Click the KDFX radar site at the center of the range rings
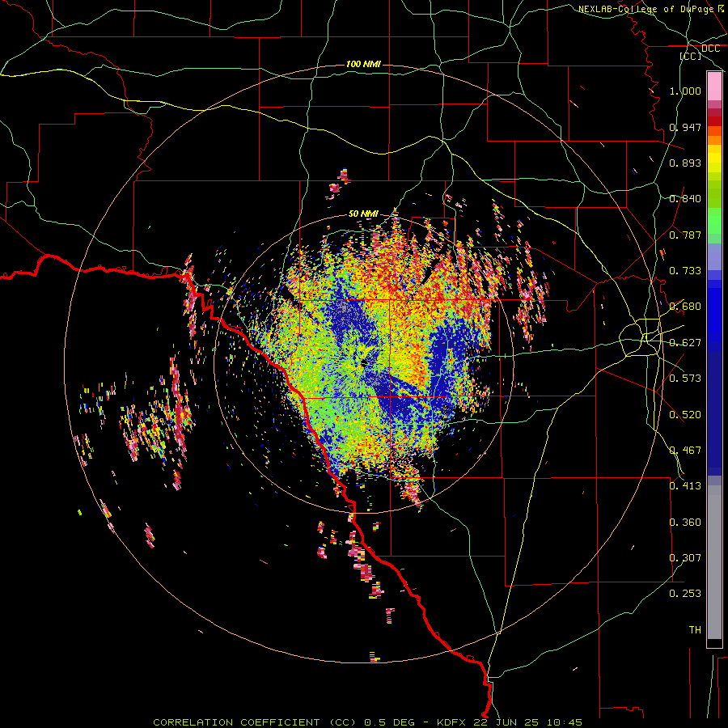 pyautogui.click(x=365, y=363)
